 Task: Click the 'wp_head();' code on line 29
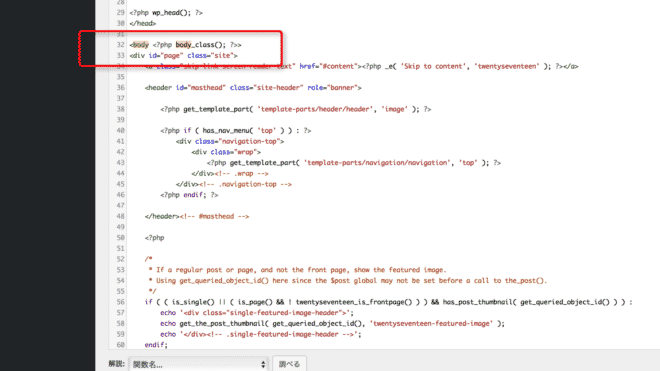click(171, 13)
